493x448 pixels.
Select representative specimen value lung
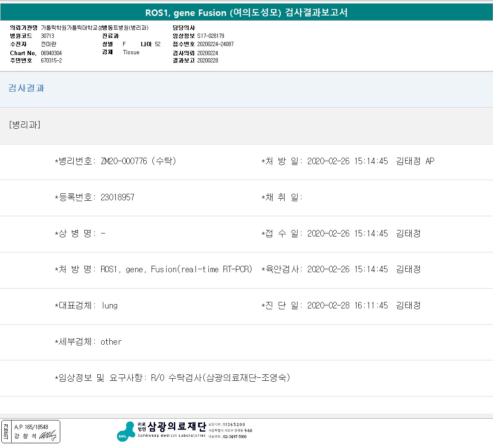click(x=110, y=305)
